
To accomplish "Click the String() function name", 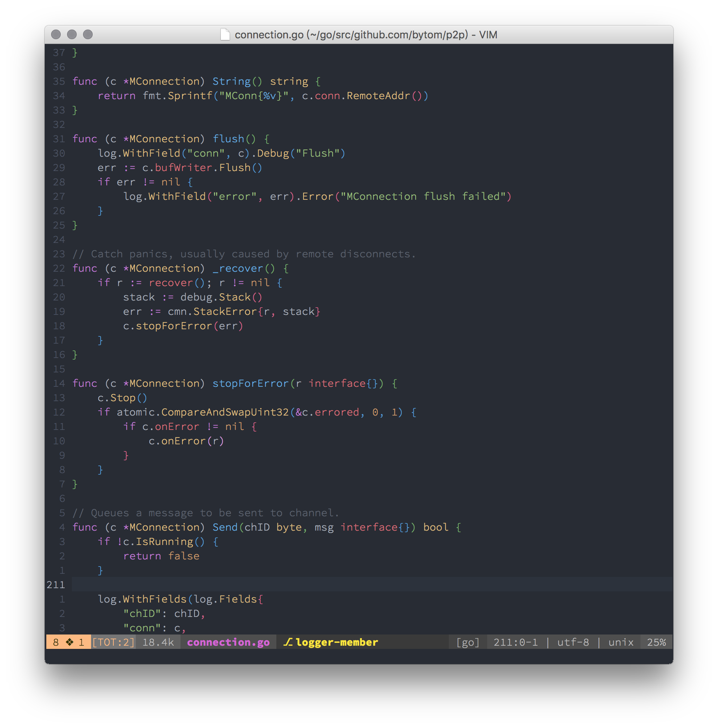I will coord(237,81).
